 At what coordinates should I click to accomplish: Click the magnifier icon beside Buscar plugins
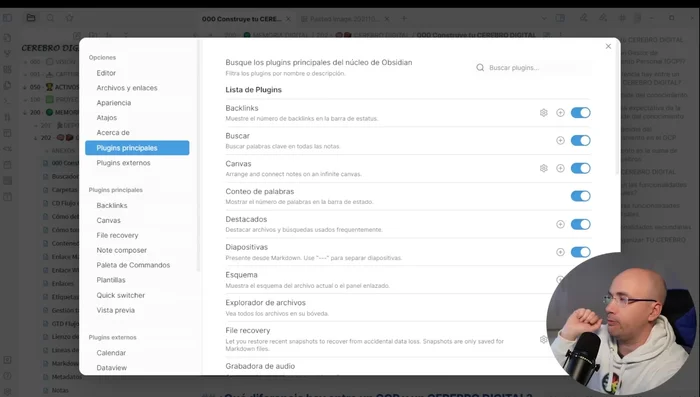pyautogui.click(x=480, y=67)
